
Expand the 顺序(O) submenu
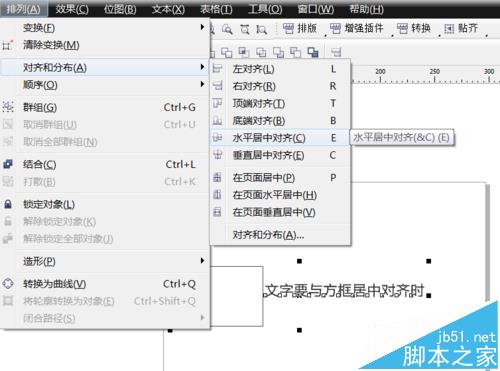105,85
